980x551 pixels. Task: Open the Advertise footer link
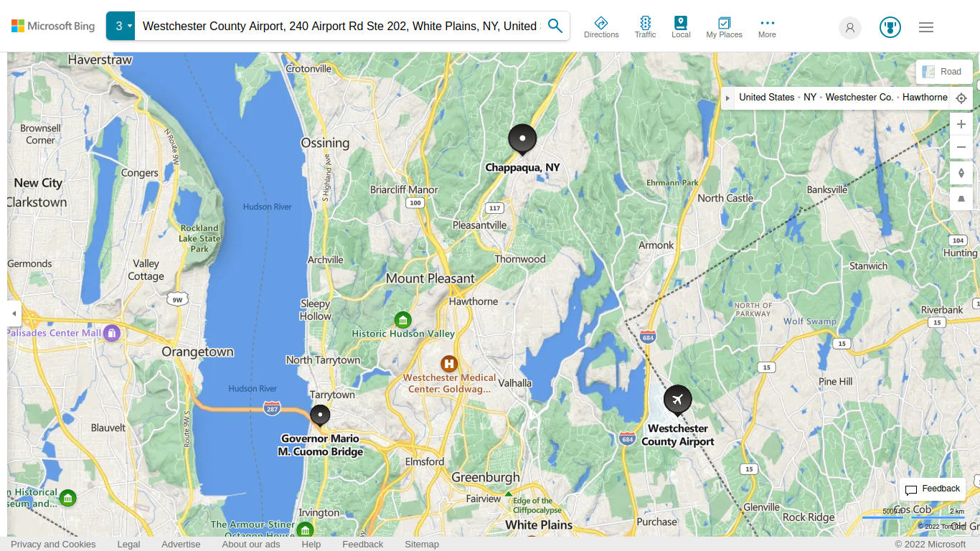[181, 545]
